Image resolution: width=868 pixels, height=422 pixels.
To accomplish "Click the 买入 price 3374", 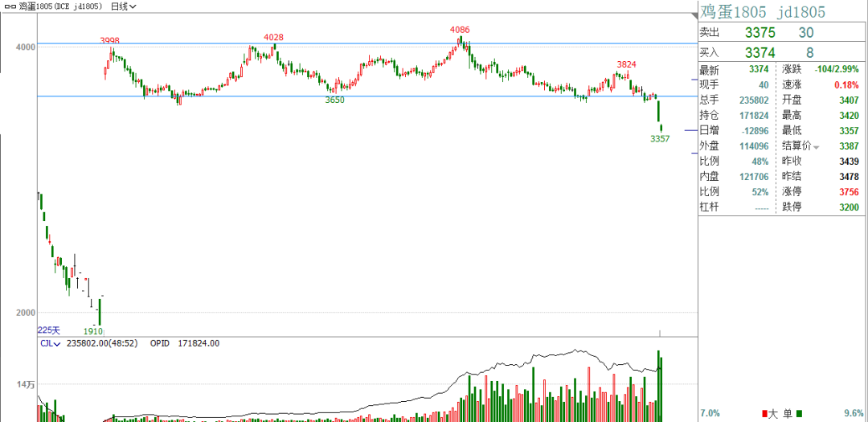I will 759,51.
